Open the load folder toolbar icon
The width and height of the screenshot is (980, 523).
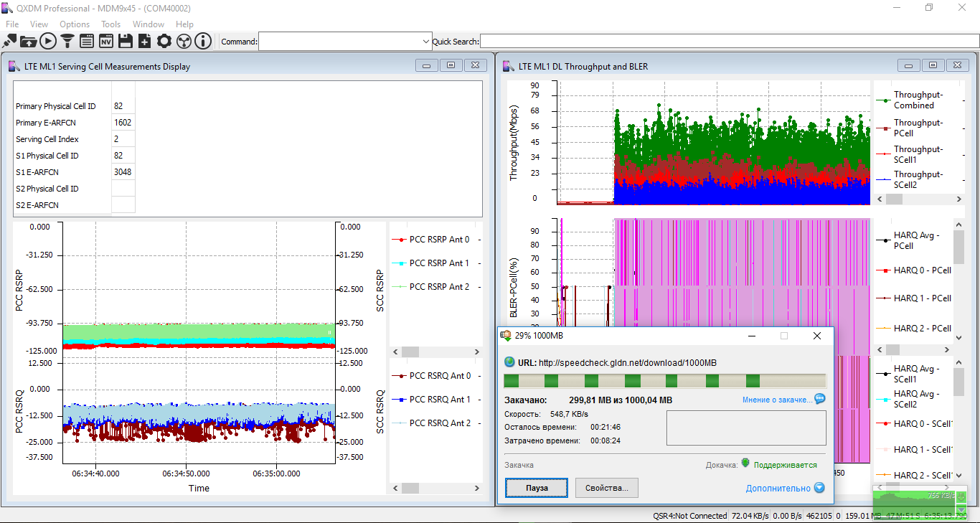(29, 41)
